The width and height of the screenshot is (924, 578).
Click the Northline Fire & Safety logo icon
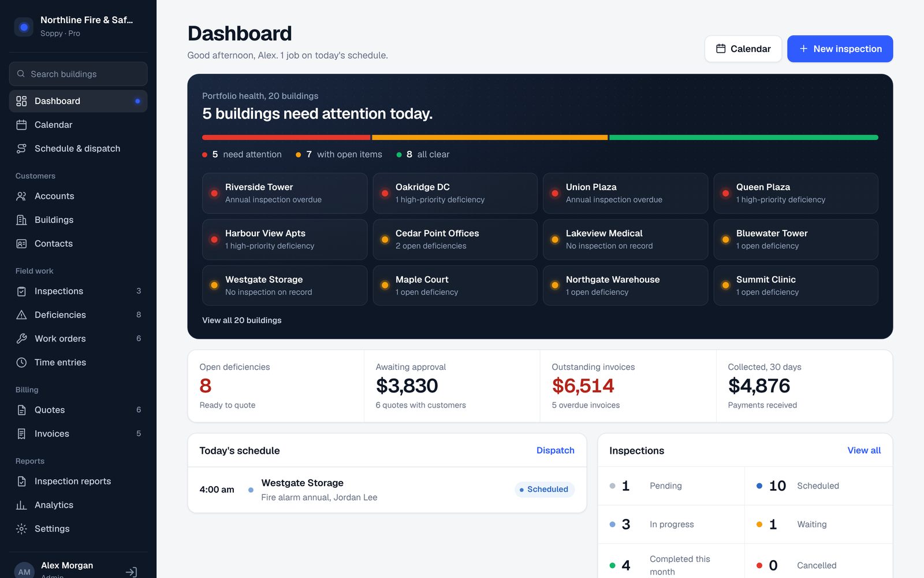tap(24, 27)
